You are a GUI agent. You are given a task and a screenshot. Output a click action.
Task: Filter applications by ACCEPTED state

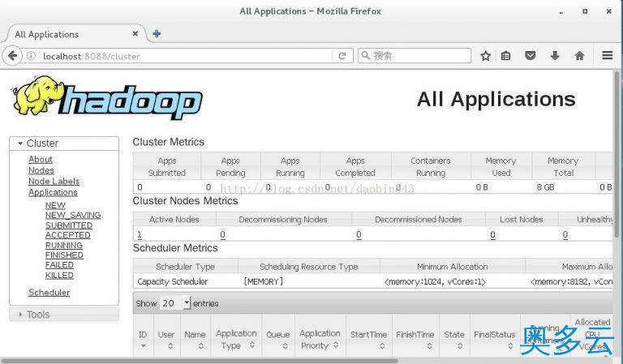[x=68, y=235]
